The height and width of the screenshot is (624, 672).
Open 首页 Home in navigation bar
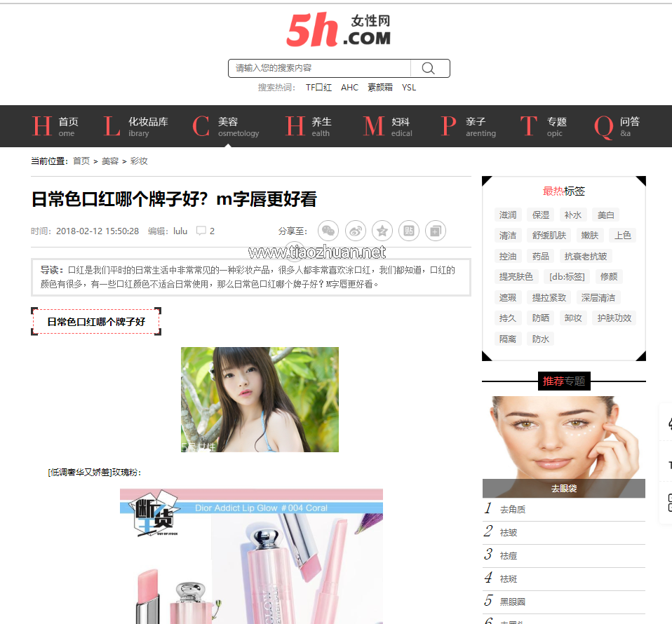pyautogui.click(x=55, y=126)
